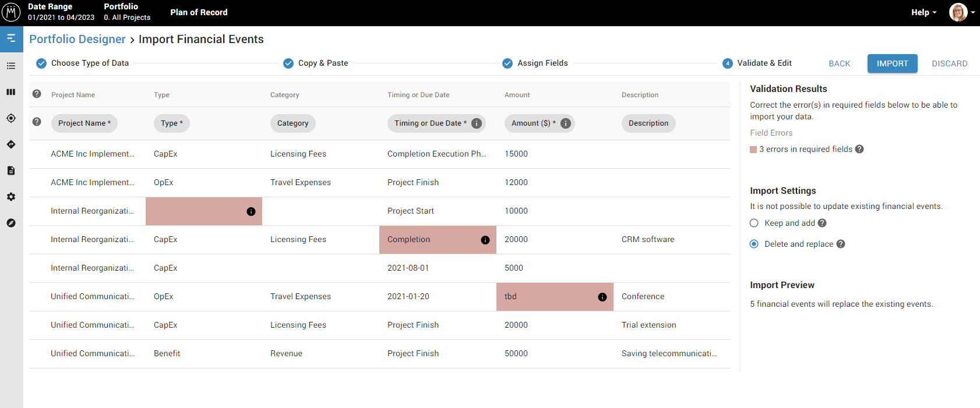This screenshot has height=408, width=980.
Task: Open the target crosshair sidebar icon
Action: pos(11,118)
